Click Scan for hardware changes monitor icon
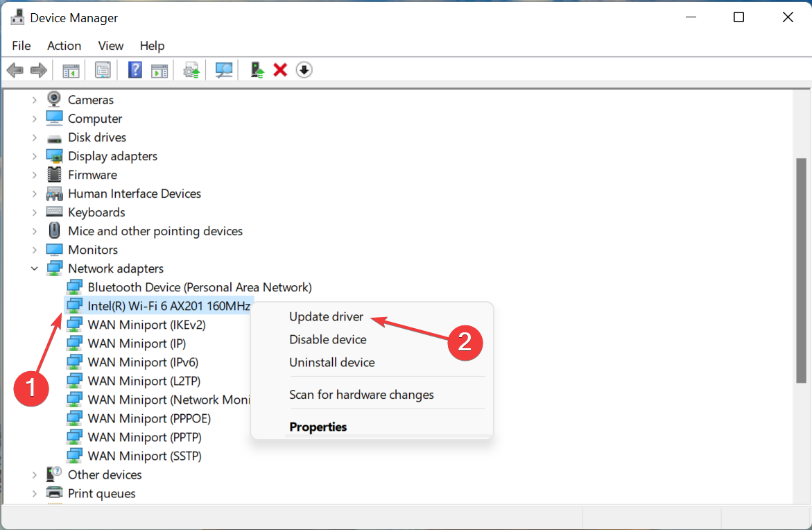The width and height of the screenshot is (812, 530). click(x=224, y=70)
